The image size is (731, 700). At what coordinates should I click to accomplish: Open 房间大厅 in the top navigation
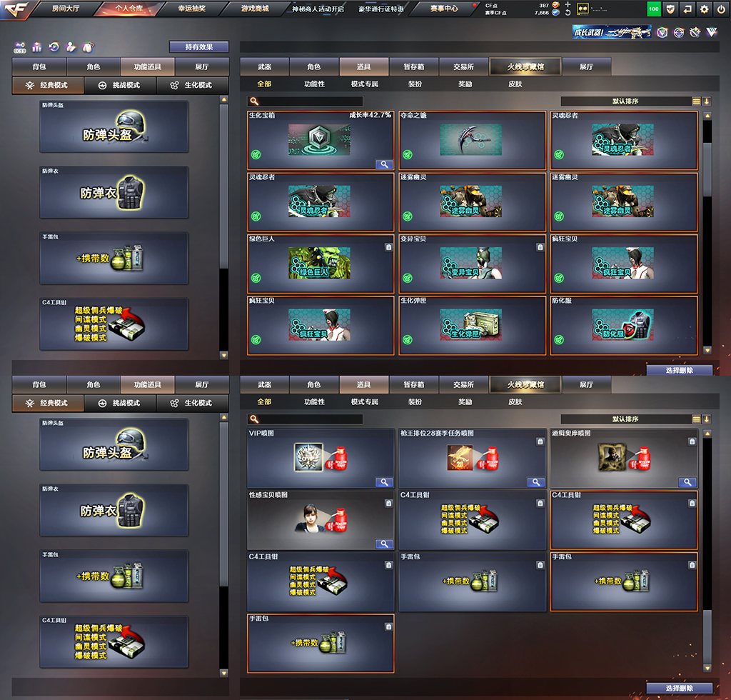click(x=66, y=9)
